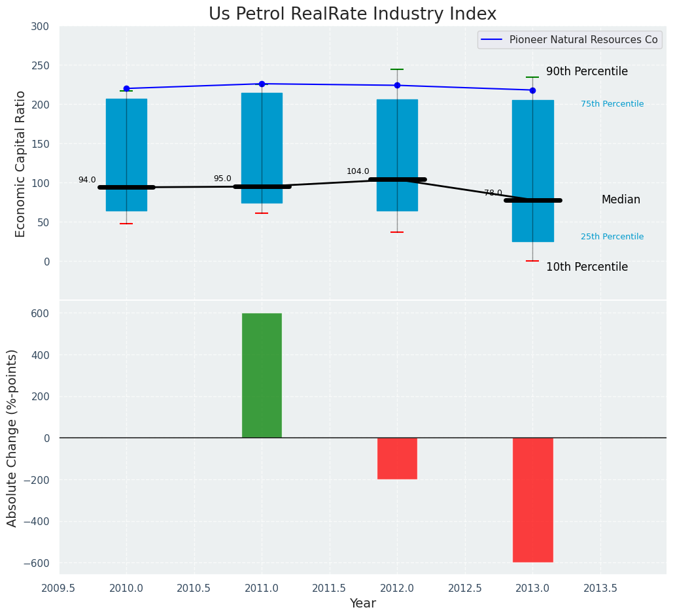Click the green 2011 absolute change bar

point(262,375)
